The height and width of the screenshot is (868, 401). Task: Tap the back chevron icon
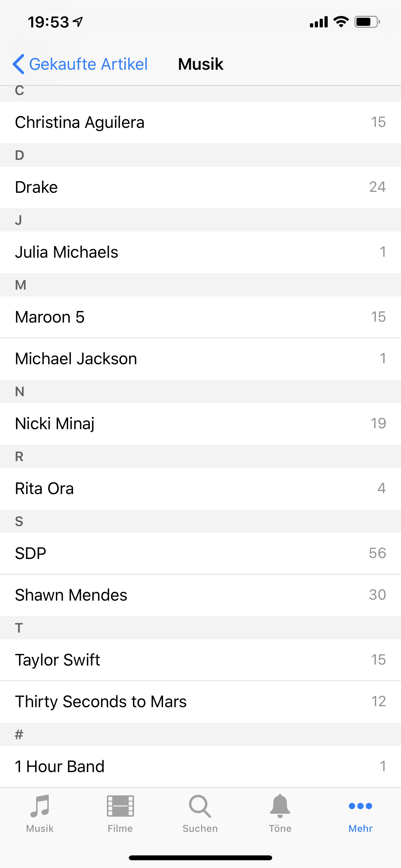pos(18,64)
